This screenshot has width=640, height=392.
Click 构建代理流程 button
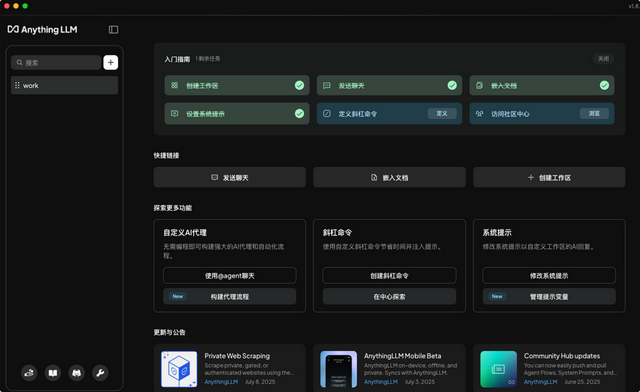tap(230, 296)
